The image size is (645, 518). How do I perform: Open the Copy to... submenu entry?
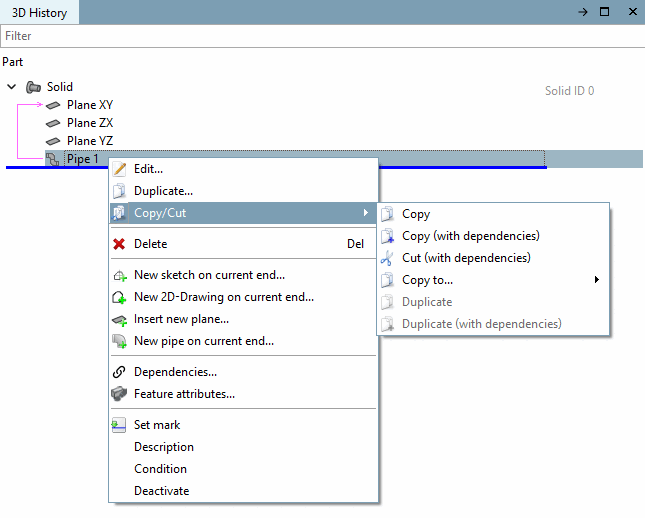[x=493, y=280]
